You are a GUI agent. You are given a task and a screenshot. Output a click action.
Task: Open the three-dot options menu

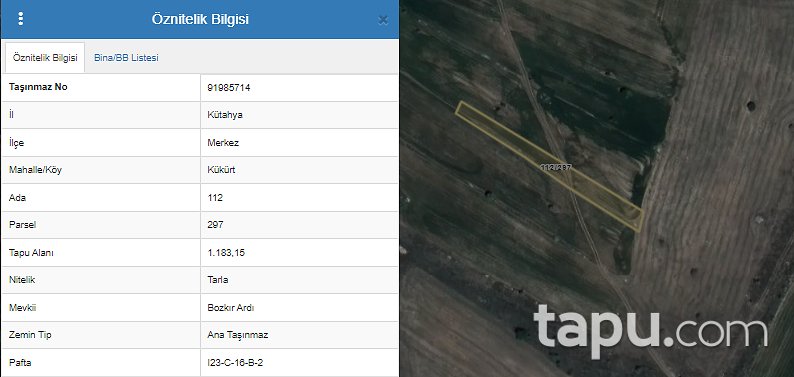pos(20,19)
